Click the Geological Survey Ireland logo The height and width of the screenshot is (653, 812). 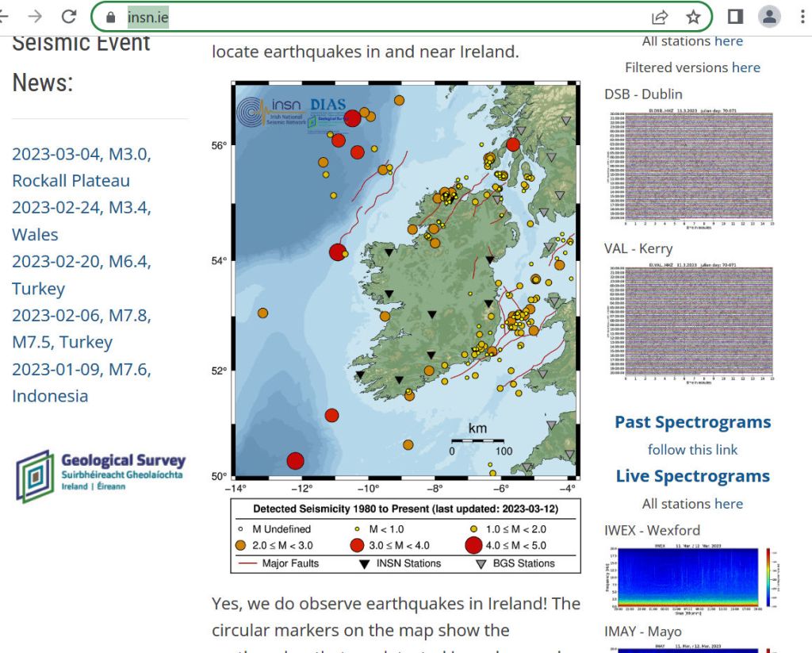click(101, 476)
